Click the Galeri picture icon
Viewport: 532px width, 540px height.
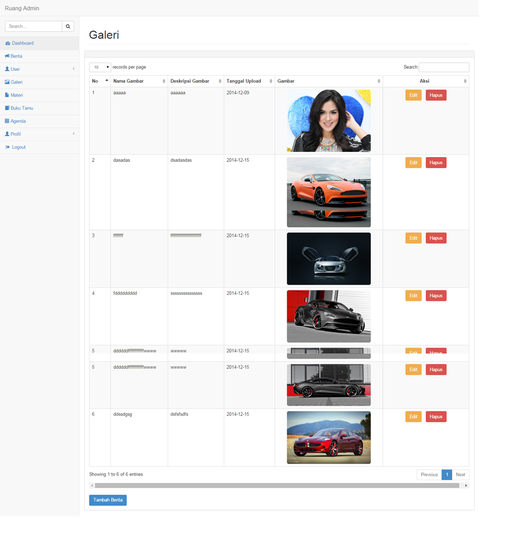(7, 82)
